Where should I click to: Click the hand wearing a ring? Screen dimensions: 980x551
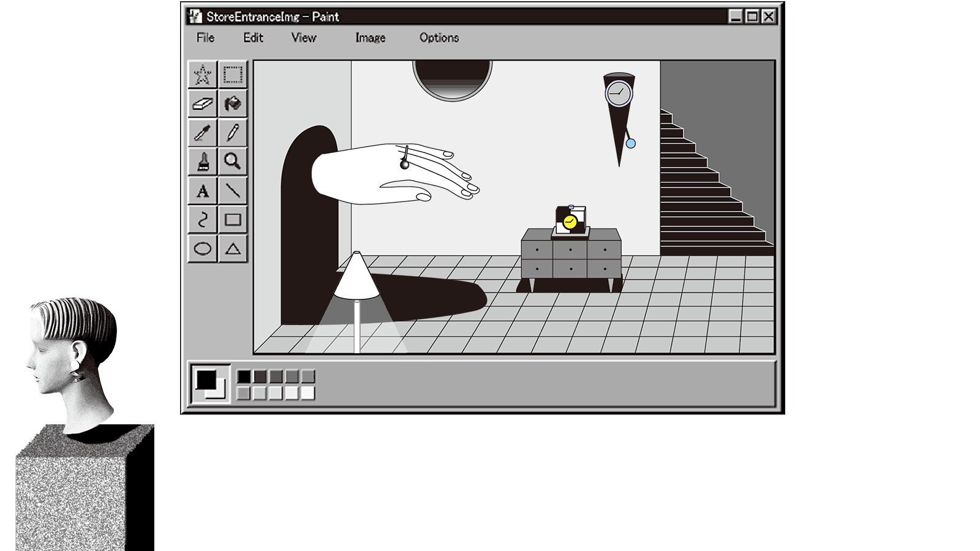395,174
